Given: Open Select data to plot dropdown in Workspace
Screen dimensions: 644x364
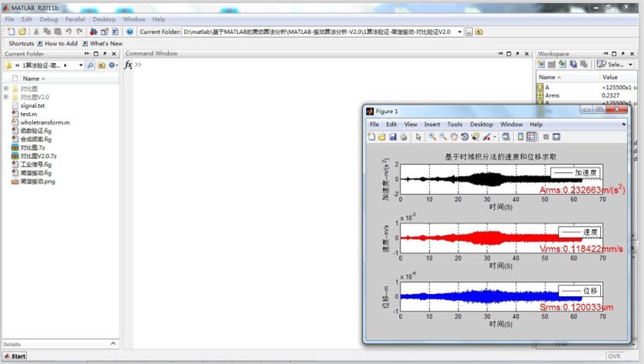Looking at the screenshot, I should (x=630, y=65).
